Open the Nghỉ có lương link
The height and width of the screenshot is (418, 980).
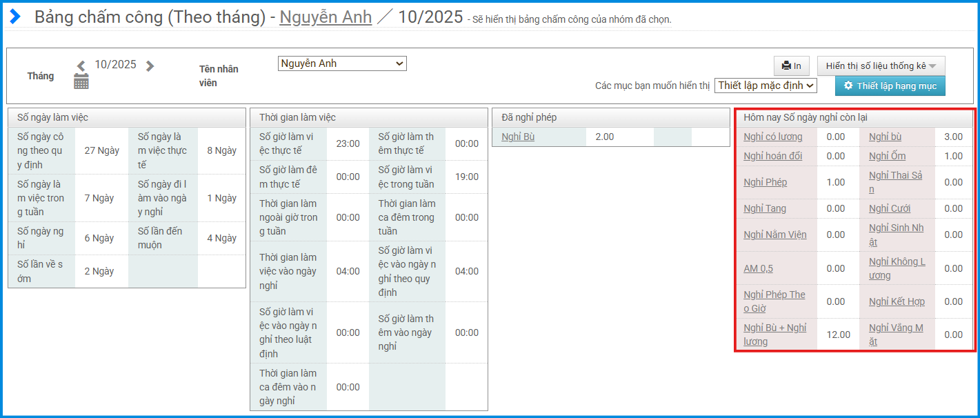coord(773,137)
